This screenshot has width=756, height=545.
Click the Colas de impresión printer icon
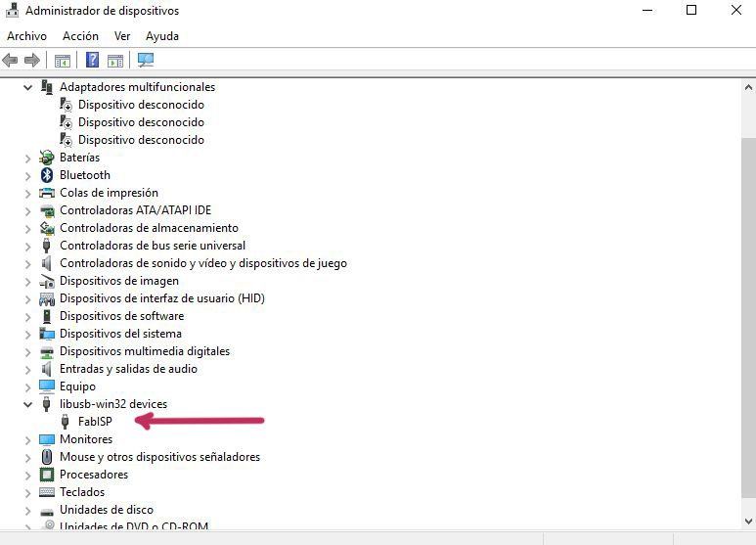(x=47, y=193)
